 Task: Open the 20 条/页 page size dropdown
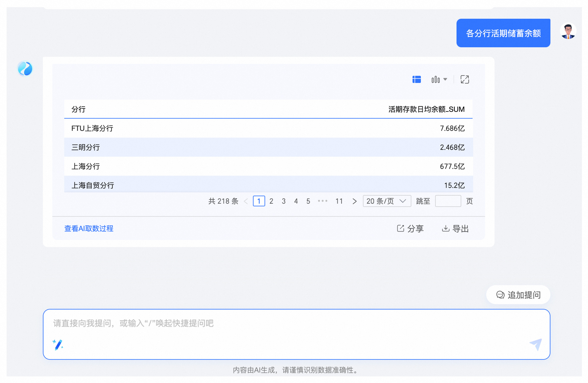(387, 201)
